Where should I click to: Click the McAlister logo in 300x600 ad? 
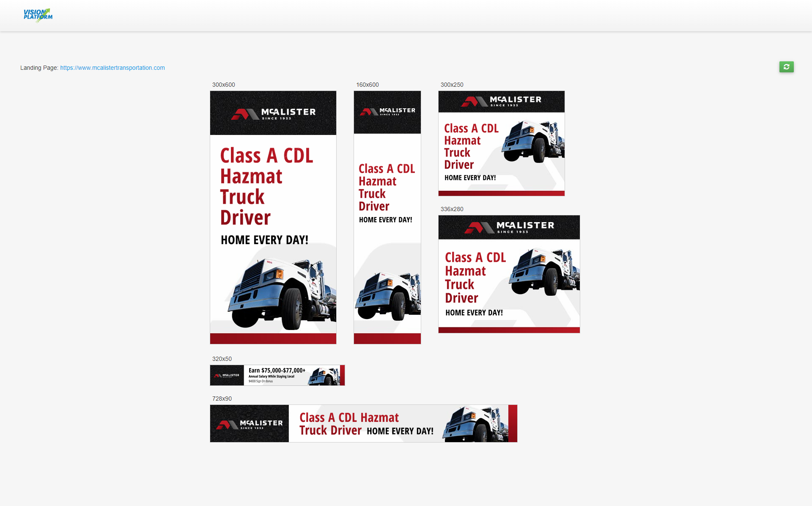click(273, 113)
